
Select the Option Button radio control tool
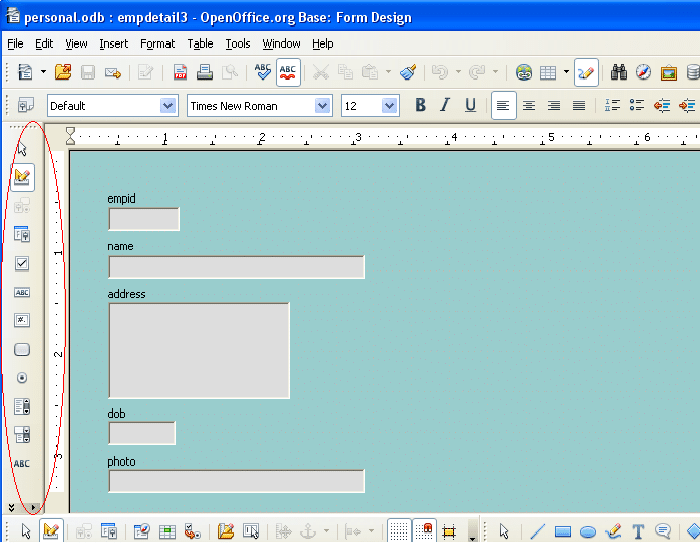[22, 378]
